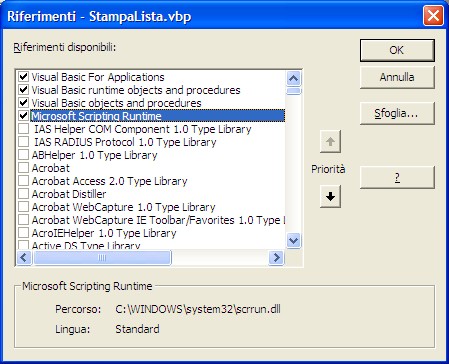
Task: Click the vertical scrollbar thumb
Action: pyautogui.click(x=294, y=91)
